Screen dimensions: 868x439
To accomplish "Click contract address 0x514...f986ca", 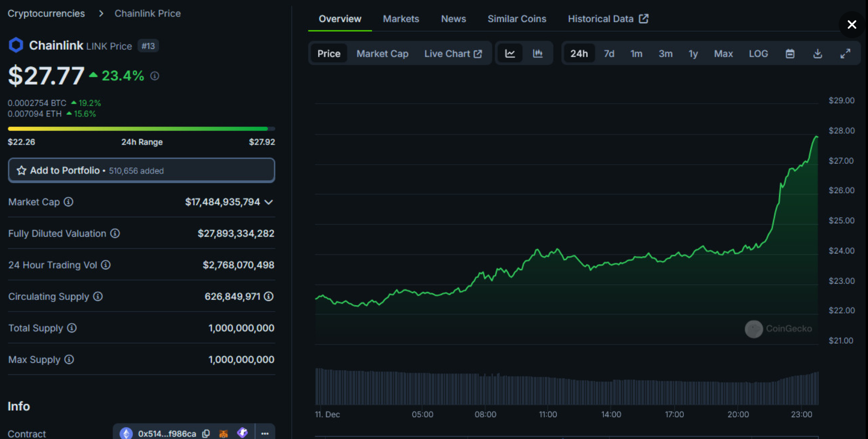I will click(167, 433).
